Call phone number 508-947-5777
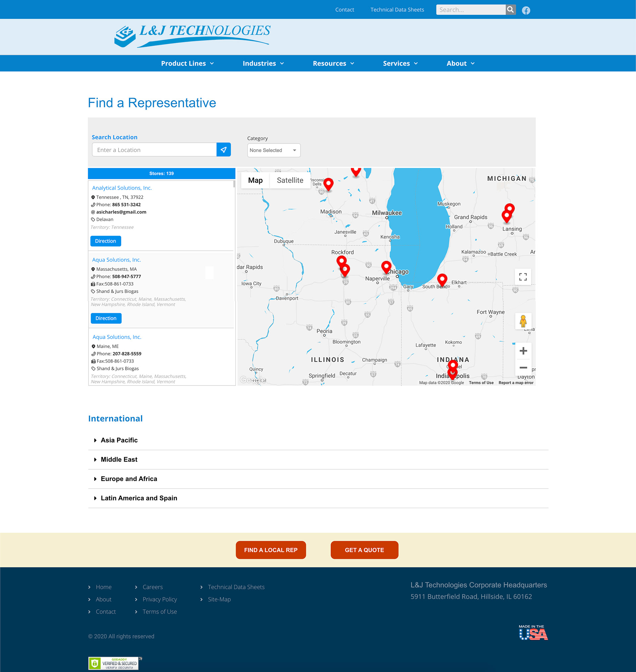 click(x=127, y=276)
